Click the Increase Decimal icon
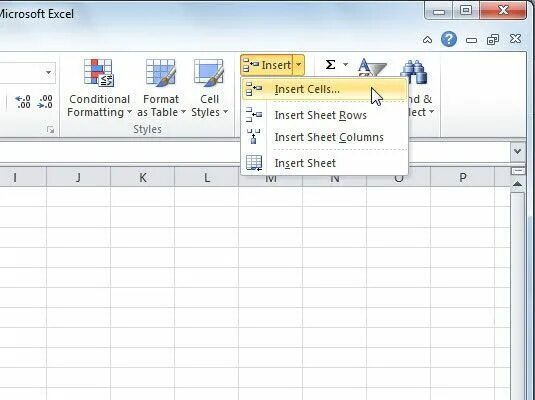Viewport: 535px width, 400px height. 23,102
